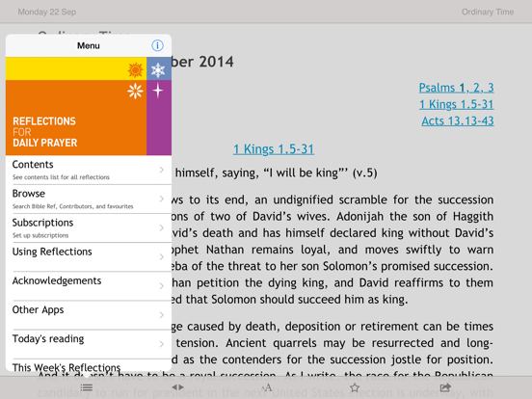
Task: Tap the white snowflake icon on blue tile
Action: [x=158, y=70]
